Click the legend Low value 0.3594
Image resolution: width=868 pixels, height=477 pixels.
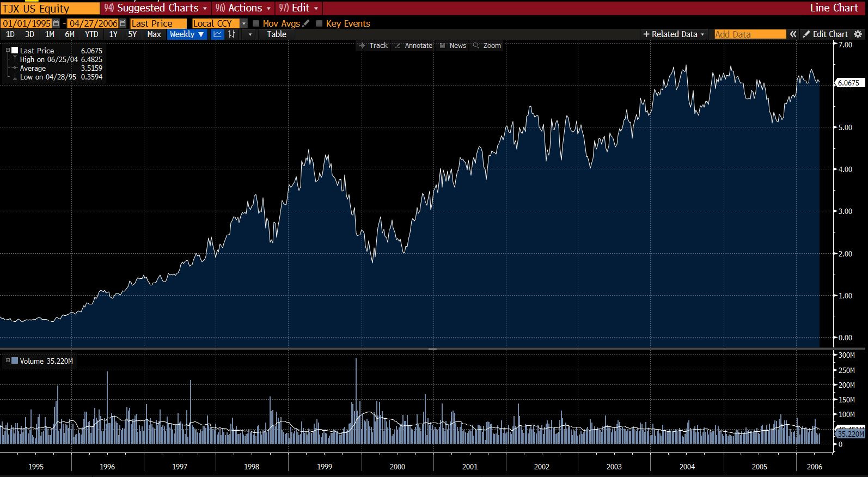click(x=91, y=77)
